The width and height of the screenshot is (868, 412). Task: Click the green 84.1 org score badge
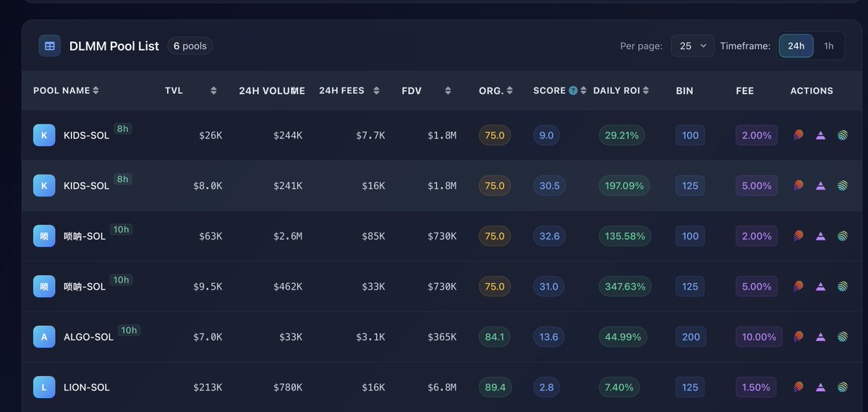(x=495, y=337)
